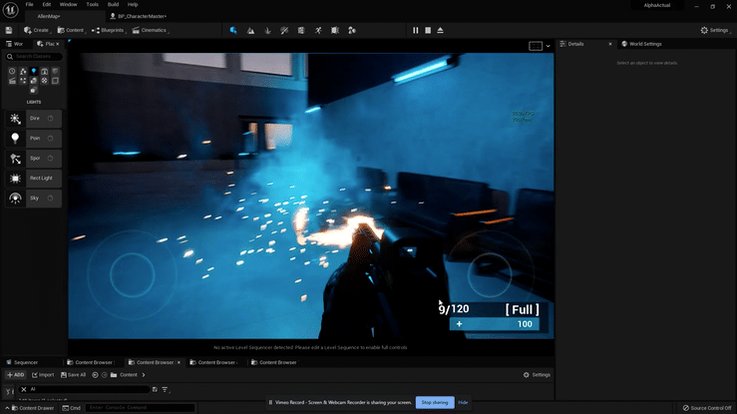This screenshot has width=737, height=414.
Task: Stop the play-in-editor session
Action: click(428, 30)
